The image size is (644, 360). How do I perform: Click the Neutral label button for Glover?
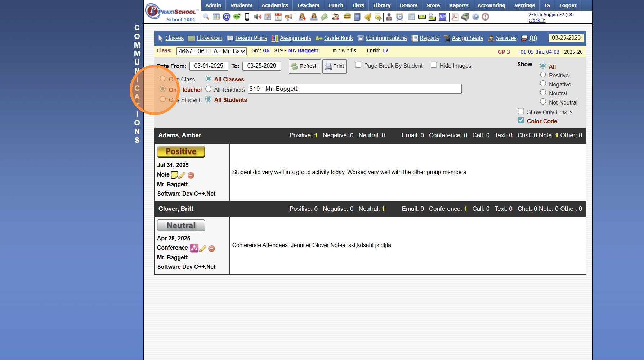click(181, 225)
